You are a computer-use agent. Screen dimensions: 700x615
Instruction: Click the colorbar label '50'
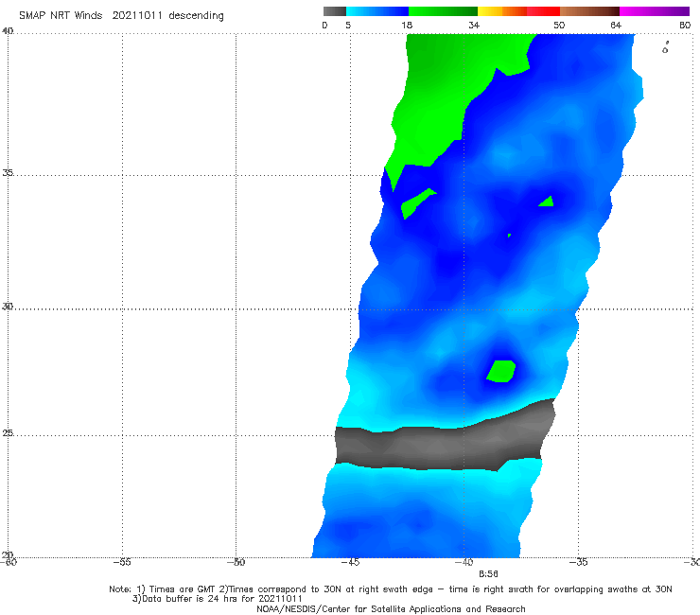[559, 25]
